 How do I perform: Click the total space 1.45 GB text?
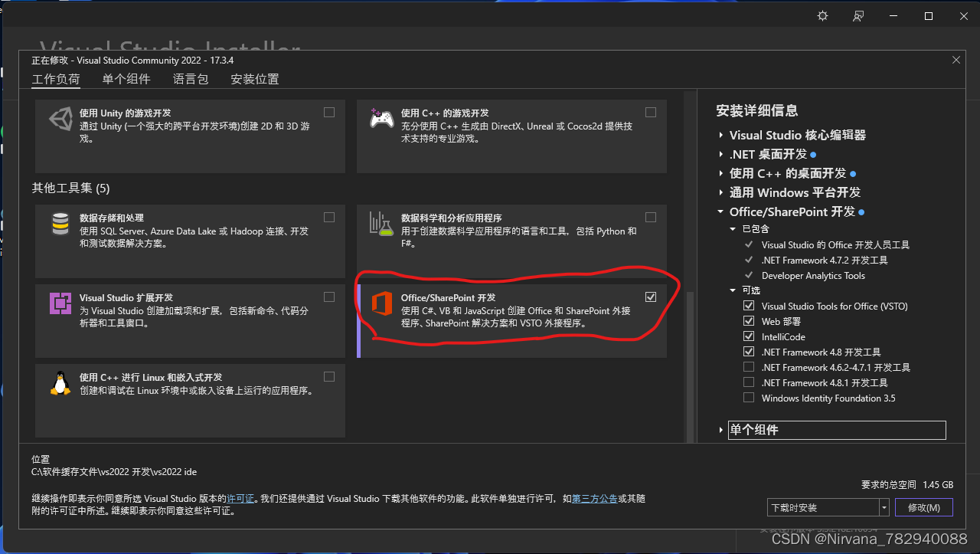click(x=938, y=485)
